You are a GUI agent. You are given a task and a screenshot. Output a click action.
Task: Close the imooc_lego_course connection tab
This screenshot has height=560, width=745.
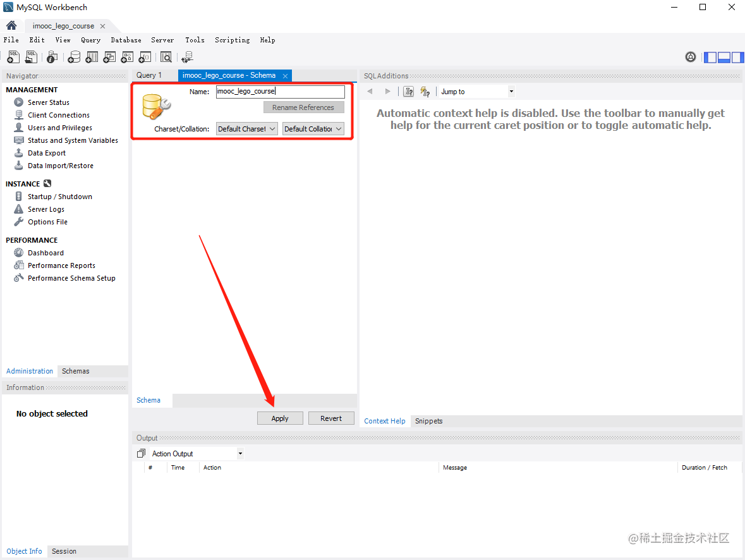tap(102, 26)
